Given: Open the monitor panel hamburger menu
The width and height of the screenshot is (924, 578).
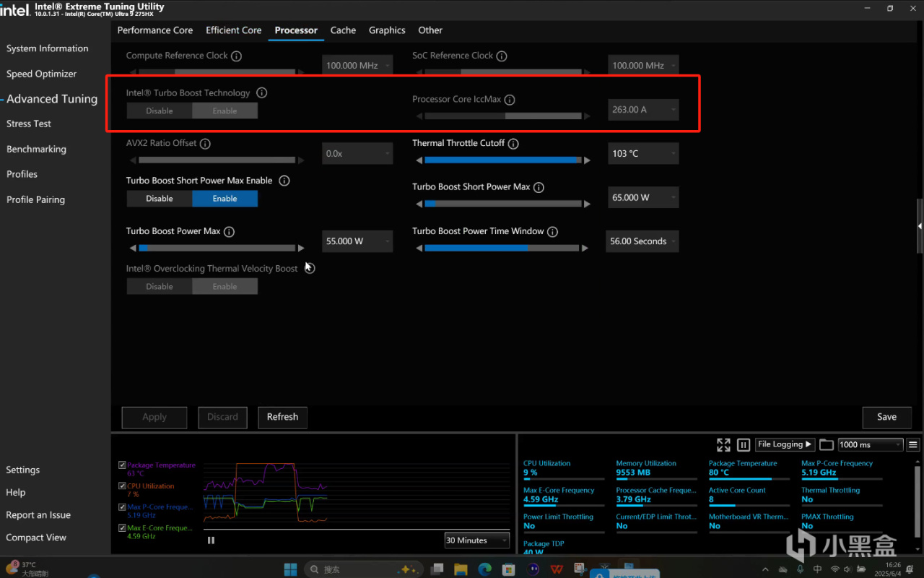Looking at the screenshot, I should click(x=913, y=445).
